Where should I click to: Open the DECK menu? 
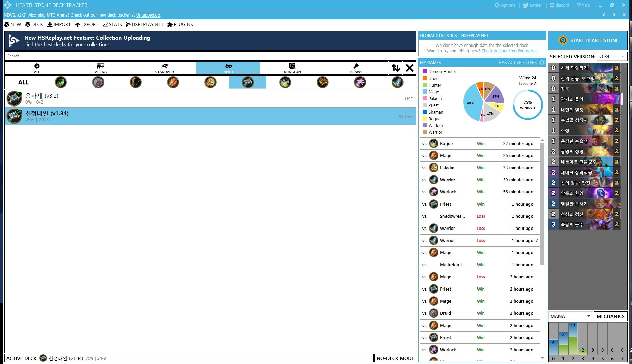click(34, 24)
